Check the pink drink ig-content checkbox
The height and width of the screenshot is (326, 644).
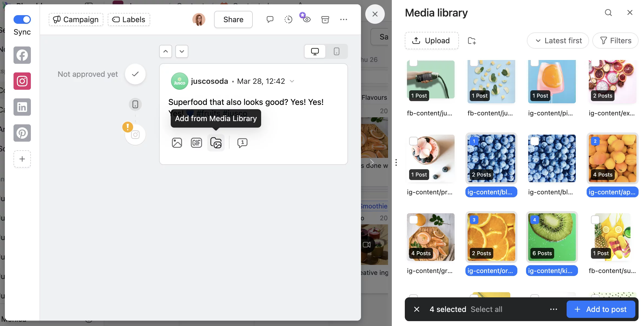(535, 62)
